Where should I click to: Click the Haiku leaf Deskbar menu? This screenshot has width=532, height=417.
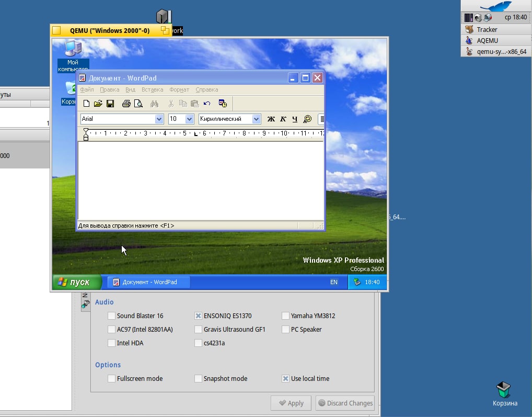click(496, 6)
